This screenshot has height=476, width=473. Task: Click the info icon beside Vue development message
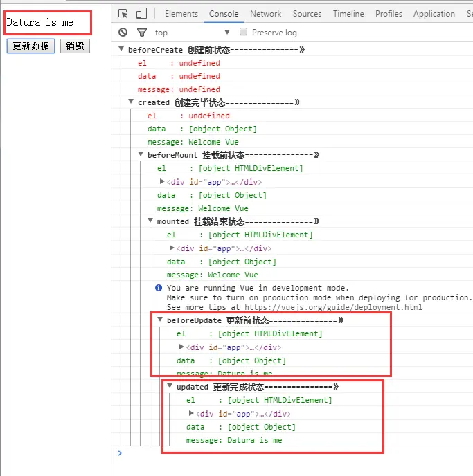(x=159, y=288)
